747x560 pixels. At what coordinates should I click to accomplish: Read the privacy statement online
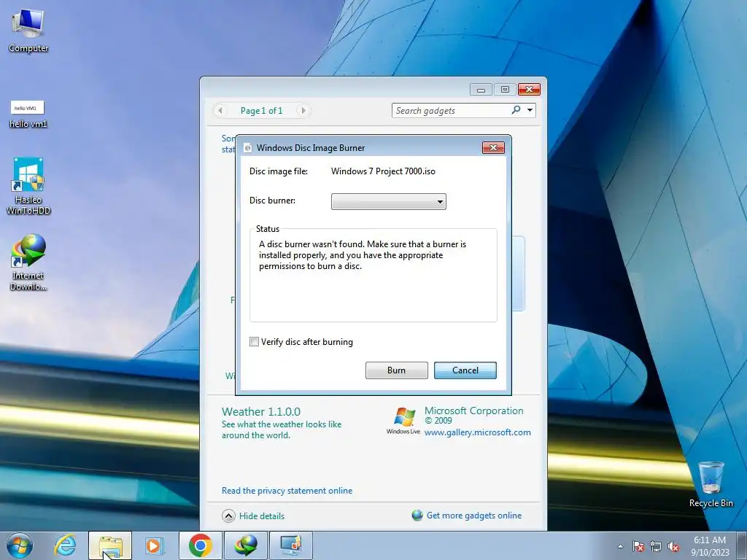coord(287,491)
